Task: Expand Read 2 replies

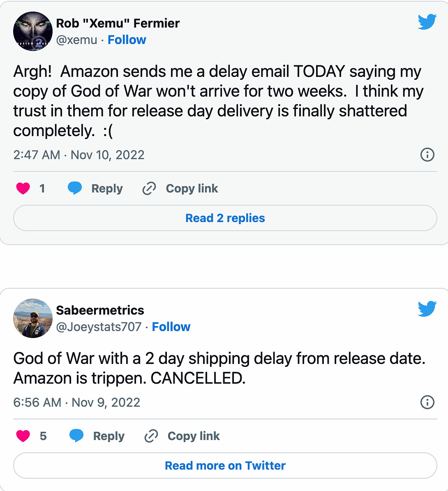Action: pyautogui.click(x=225, y=218)
